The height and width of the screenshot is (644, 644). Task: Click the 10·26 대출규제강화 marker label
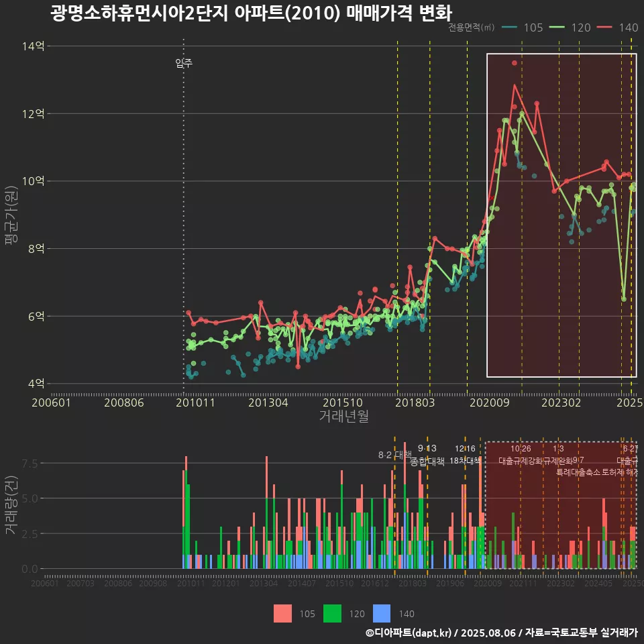[x=521, y=455]
